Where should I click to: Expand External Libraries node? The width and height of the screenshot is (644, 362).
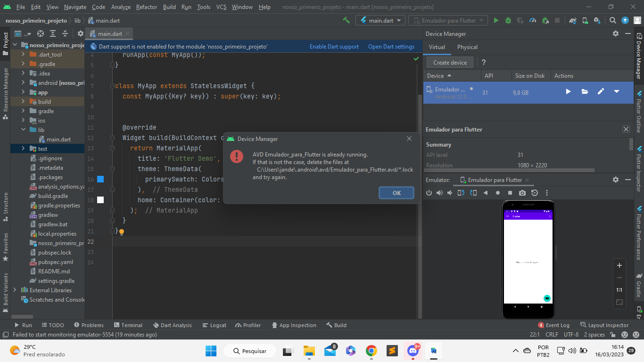15,290
